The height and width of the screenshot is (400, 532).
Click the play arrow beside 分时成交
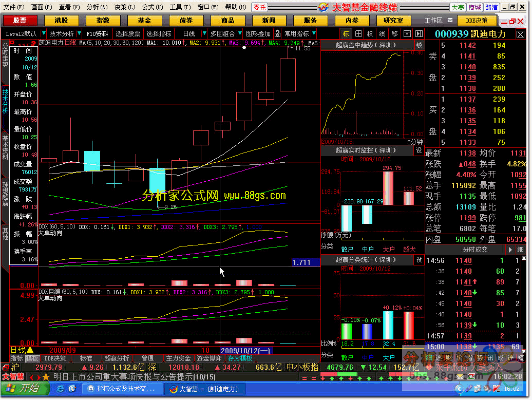click(x=510, y=250)
